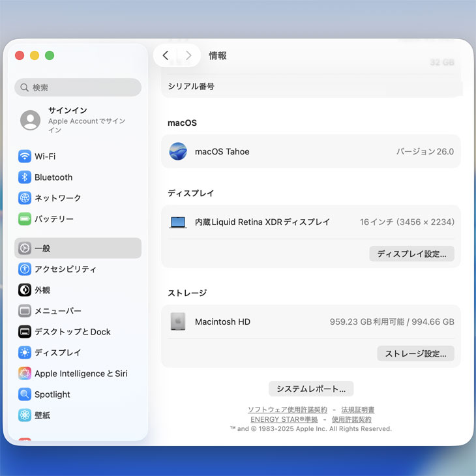Open システムレポート... button
This screenshot has height=476, width=476.
pyautogui.click(x=311, y=389)
